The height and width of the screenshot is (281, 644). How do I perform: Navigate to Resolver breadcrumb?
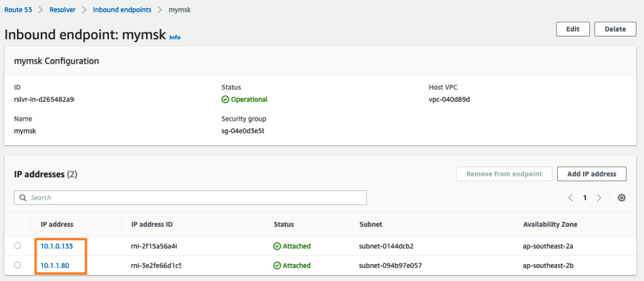point(63,11)
